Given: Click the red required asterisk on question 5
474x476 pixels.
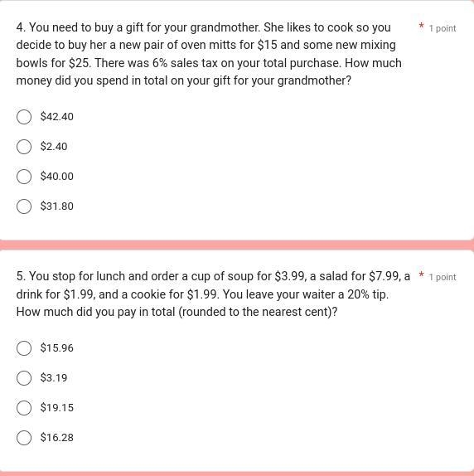Looking at the screenshot, I should click(x=421, y=275).
